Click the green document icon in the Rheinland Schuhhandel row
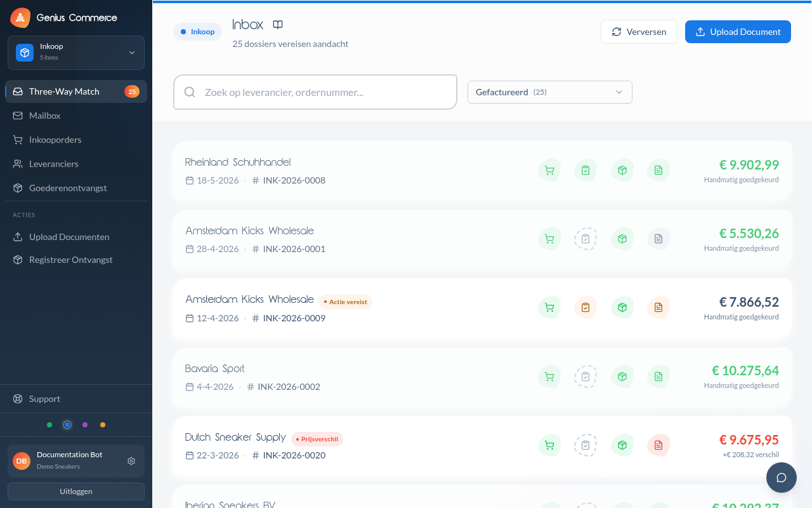This screenshot has height=508, width=812. point(658,170)
